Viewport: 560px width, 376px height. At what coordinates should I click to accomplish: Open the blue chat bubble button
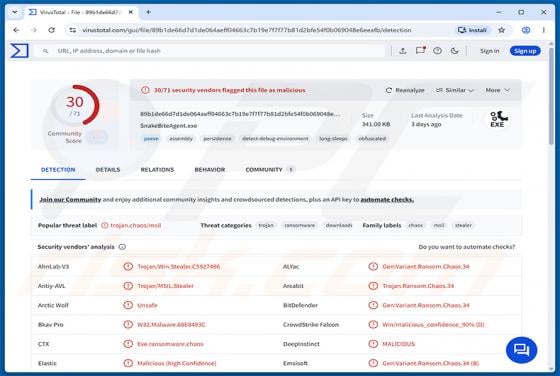pyautogui.click(x=521, y=350)
